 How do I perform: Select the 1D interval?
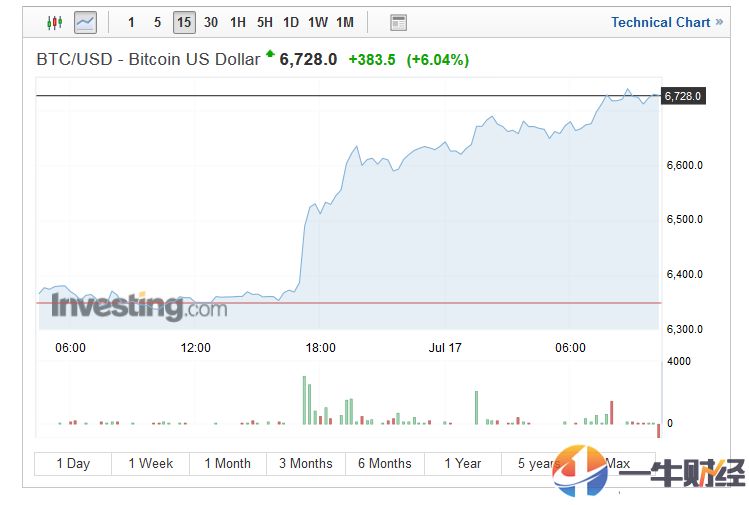click(x=291, y=22)
